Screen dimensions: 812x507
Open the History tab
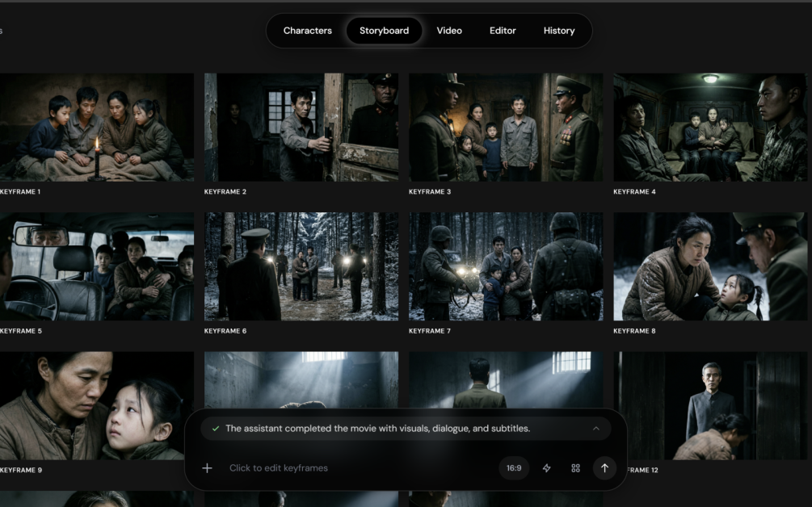559,31
